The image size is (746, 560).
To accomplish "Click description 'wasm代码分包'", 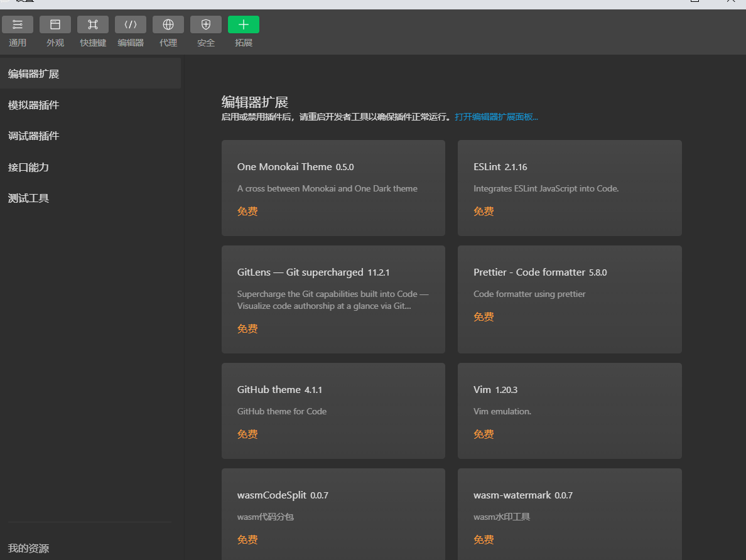I will [266, 517].
